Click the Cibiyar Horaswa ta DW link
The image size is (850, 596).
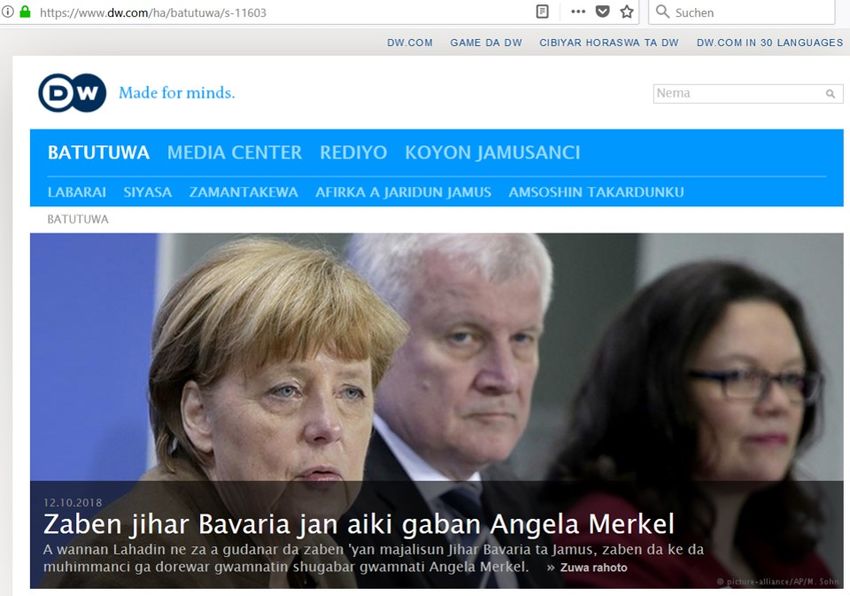click(608, 43)
